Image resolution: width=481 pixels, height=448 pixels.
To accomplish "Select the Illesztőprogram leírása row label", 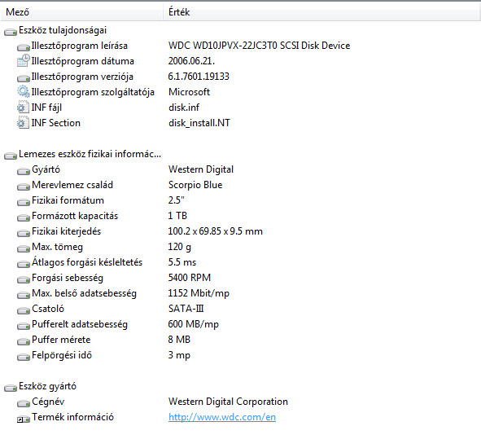I will [x=80, y=46].
